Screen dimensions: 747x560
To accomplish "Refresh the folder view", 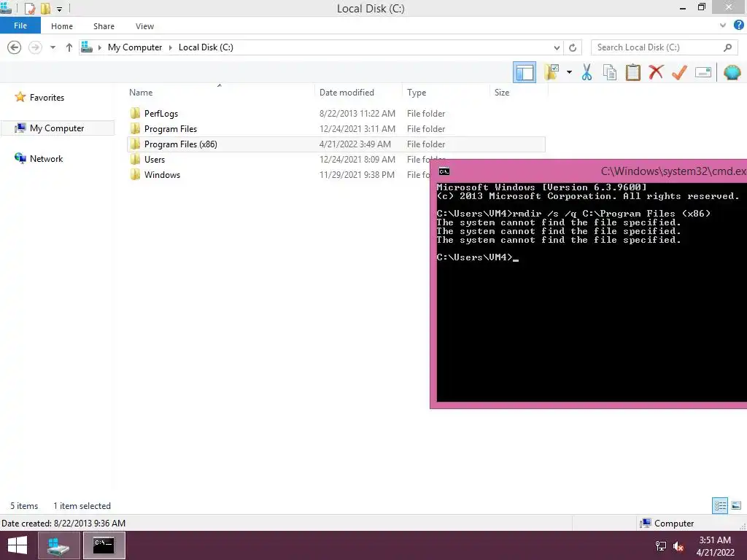I will point(573,47).
